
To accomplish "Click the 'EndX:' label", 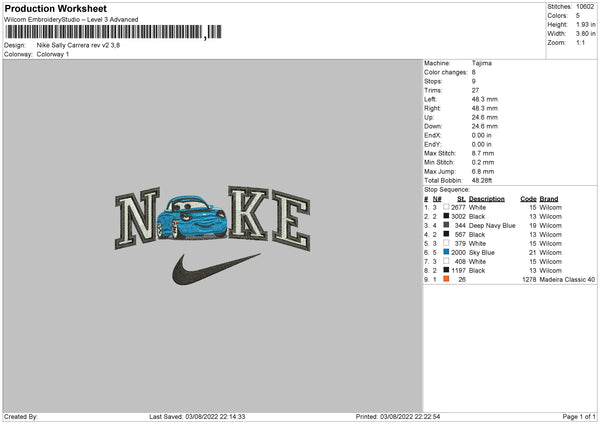I will tap(433, 135).
